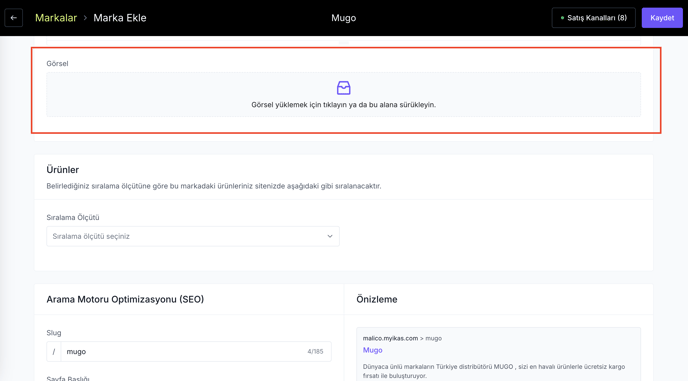Click the Mugo page title in header

coord(344,18)
